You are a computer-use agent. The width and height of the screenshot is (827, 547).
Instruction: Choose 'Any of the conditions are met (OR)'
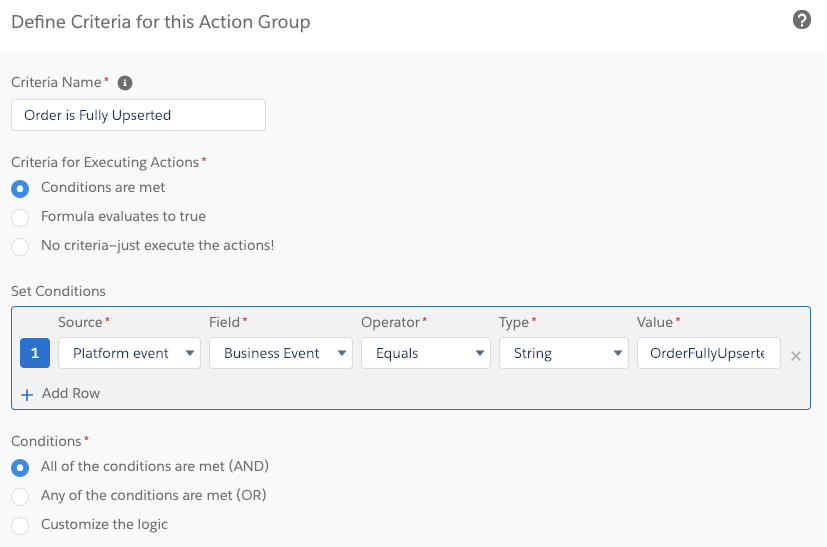coord(20,496)
